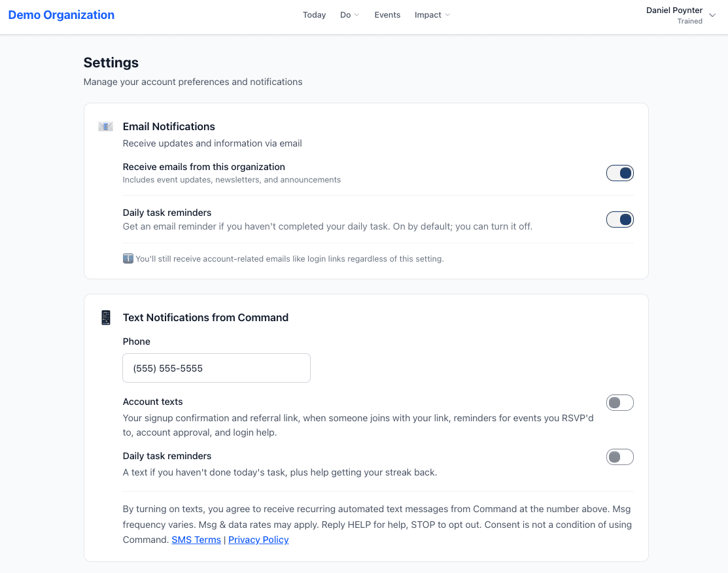Open the Impact menu item

pos(428,15)
